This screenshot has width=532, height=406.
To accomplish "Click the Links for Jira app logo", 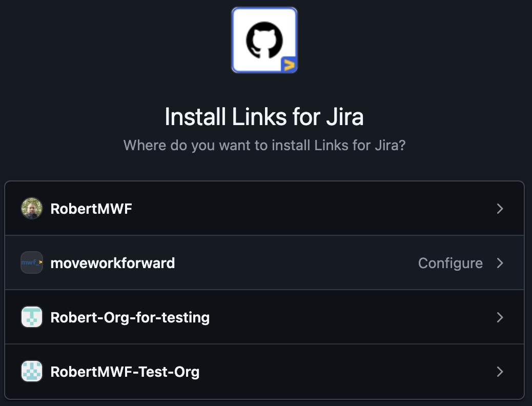I will coord(264,40).
